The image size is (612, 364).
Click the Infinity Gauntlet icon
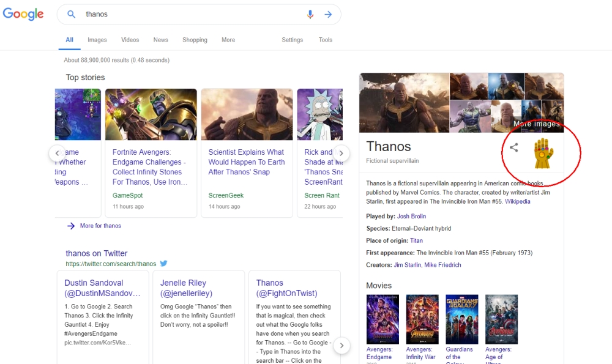(543, 153)
